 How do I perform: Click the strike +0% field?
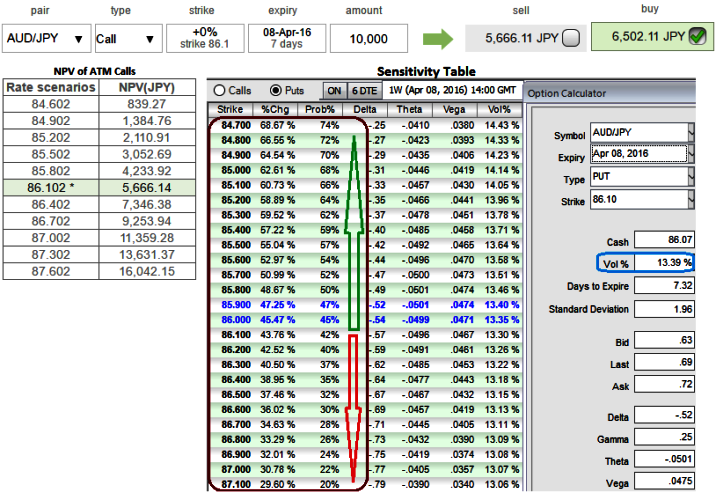point(203,38)
